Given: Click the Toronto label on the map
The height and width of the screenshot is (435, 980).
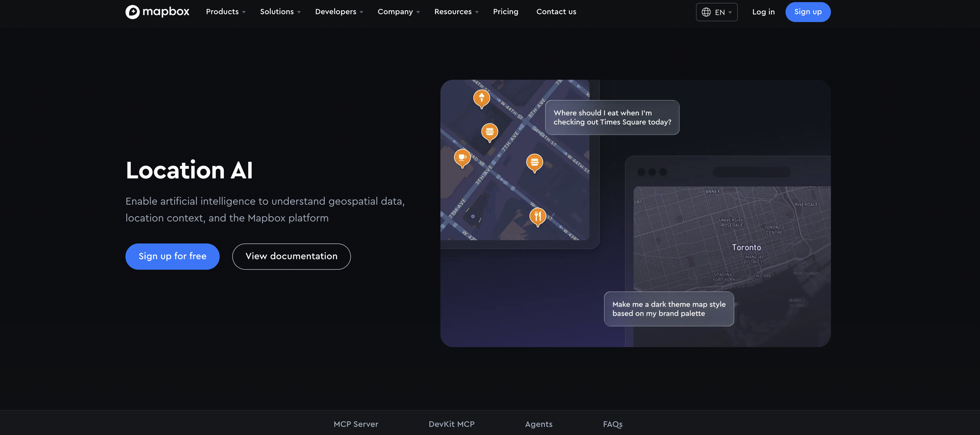Looking at the screenshot, I should [x=747, y=248].
